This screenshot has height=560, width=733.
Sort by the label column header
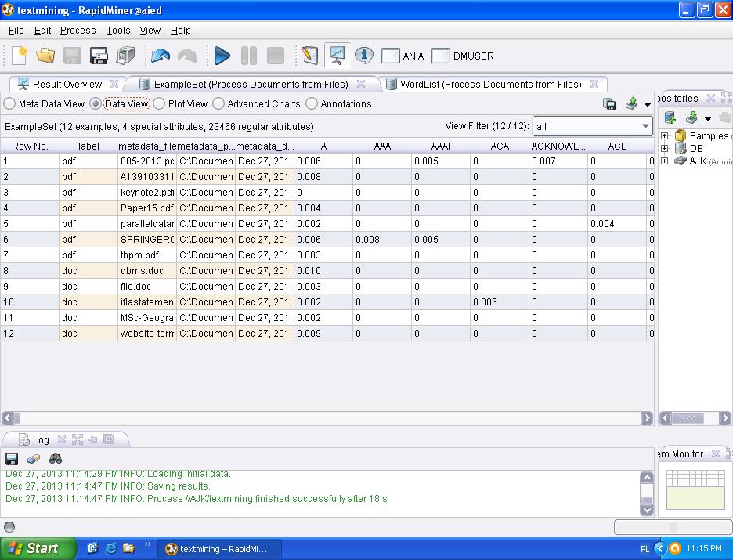coord(88,146)
